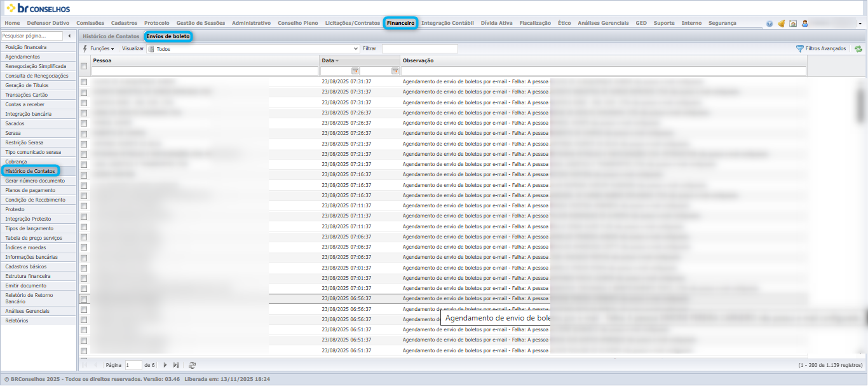Open the calendar picker for the second Data filter

click(x=395, y=71)
